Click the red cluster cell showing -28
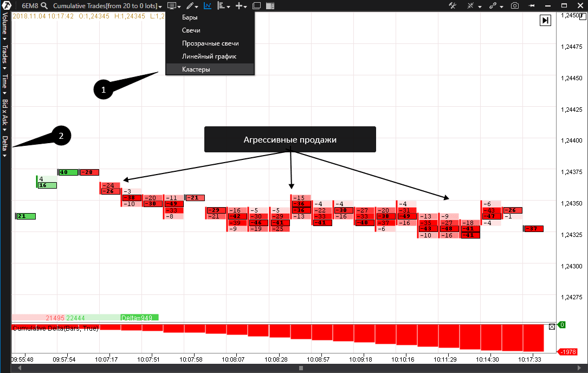The image size is (588, 373). pyautogui.click(x=89, y=172)
